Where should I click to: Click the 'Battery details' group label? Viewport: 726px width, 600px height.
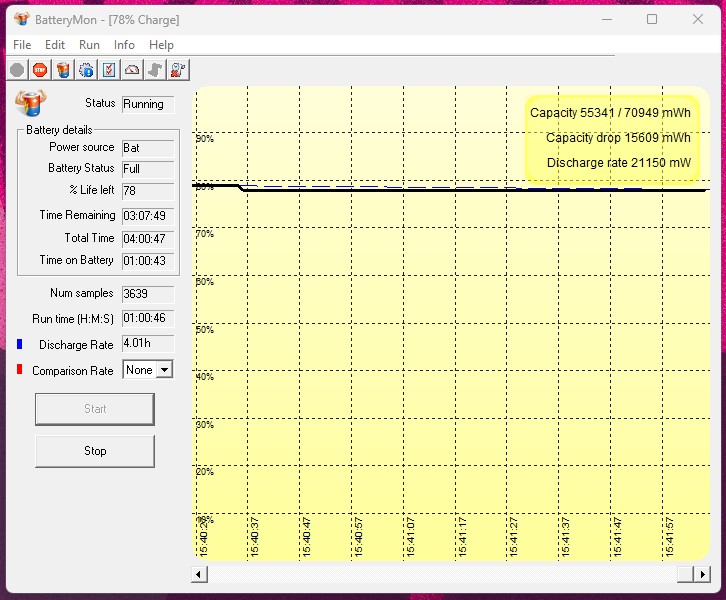click(x=59, y=130)
